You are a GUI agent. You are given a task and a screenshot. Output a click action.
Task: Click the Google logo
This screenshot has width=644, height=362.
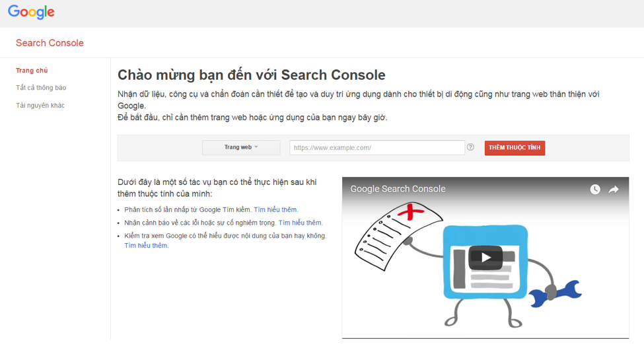point(31,12)
